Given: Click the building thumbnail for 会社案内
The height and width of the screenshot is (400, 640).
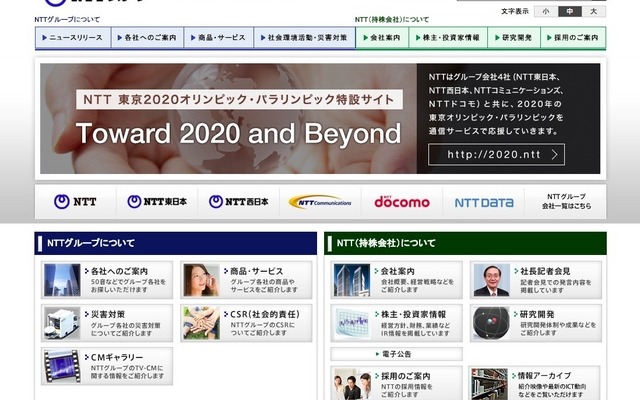Looking at the screenshot, I should pyautogui.click(x=352, y=280).
